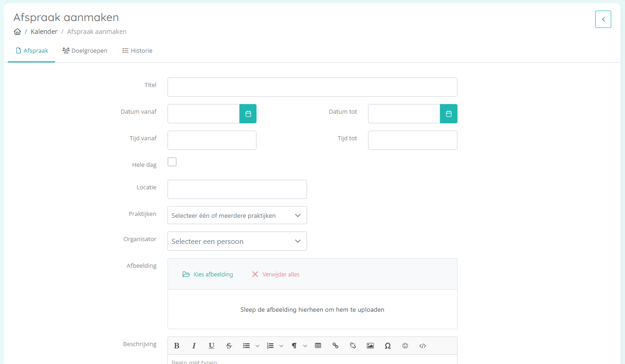Insert a table in the description
The height and width of the screenshot is (364, 625).
point(318,346)
